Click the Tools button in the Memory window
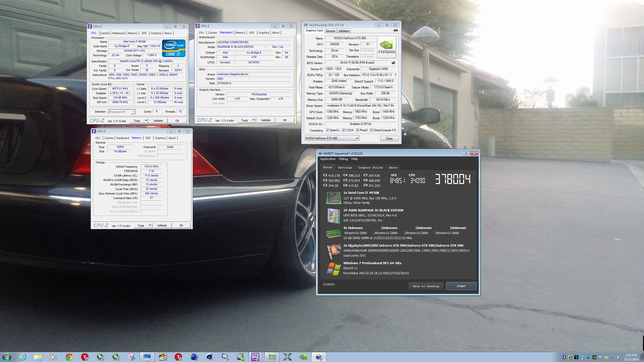644x362 pixels. point(141,225)
